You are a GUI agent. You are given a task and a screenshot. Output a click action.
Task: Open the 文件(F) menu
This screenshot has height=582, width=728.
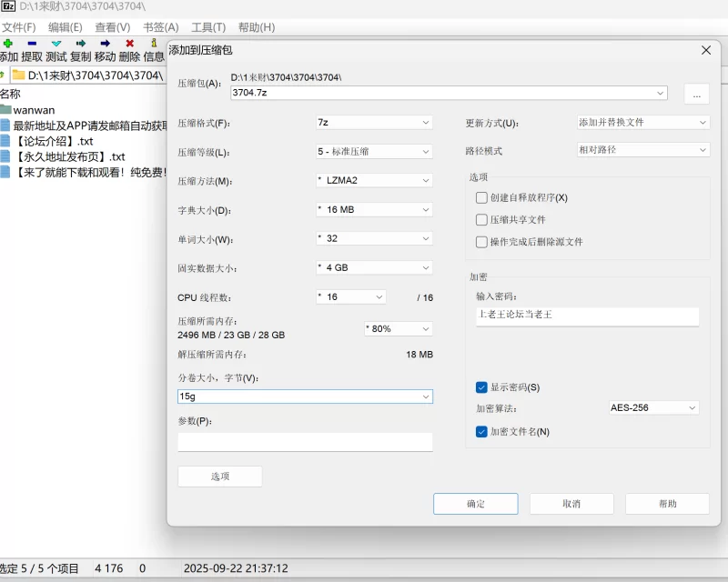[18, 27]
